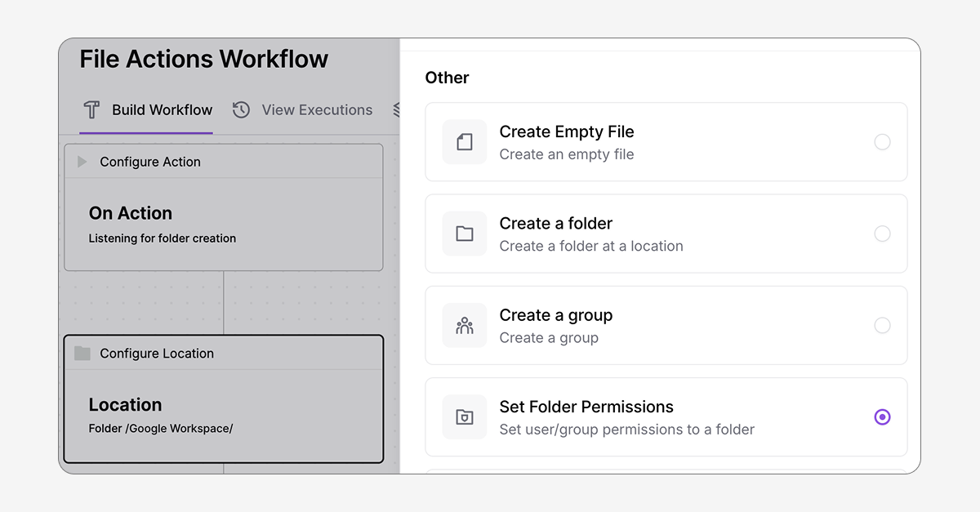Image resolution: width=980 pixels, height=512 pixels.
Task: Click the Location node showing /Google Workspace/
Action: pyautogui.click(x=223, y=412)
